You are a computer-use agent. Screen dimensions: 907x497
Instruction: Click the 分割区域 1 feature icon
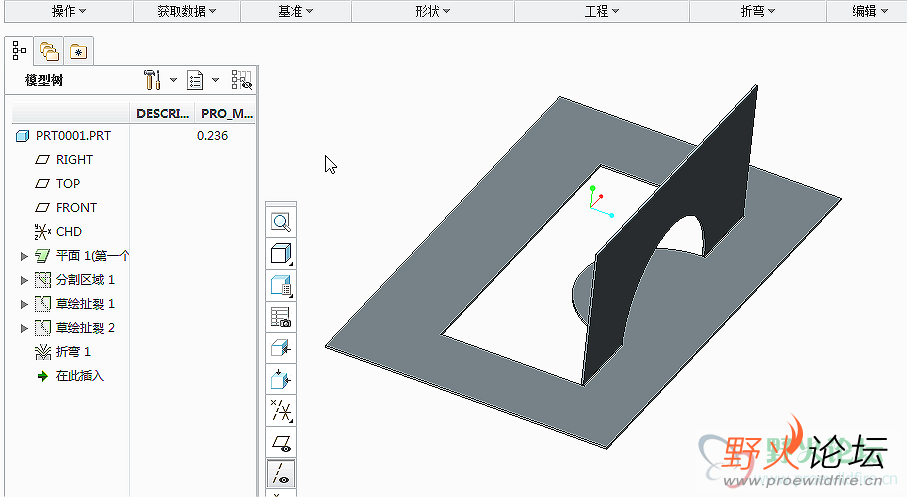point(43,280)
